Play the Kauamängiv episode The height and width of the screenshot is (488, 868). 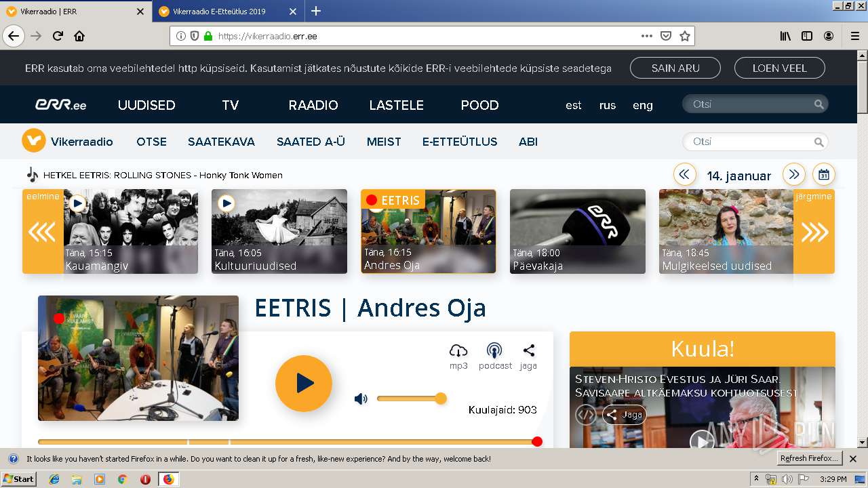(x=77, y=203)
